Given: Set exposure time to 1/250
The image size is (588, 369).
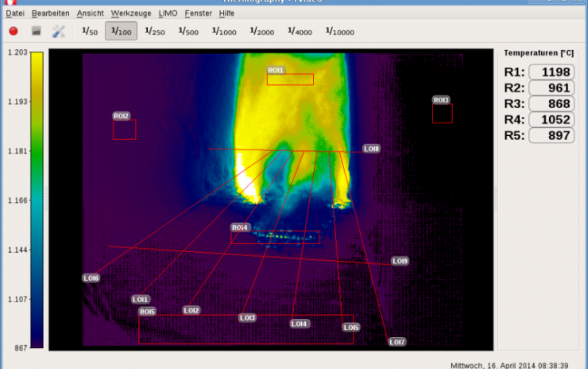Looking at the screenshot, I should (155, 31).
